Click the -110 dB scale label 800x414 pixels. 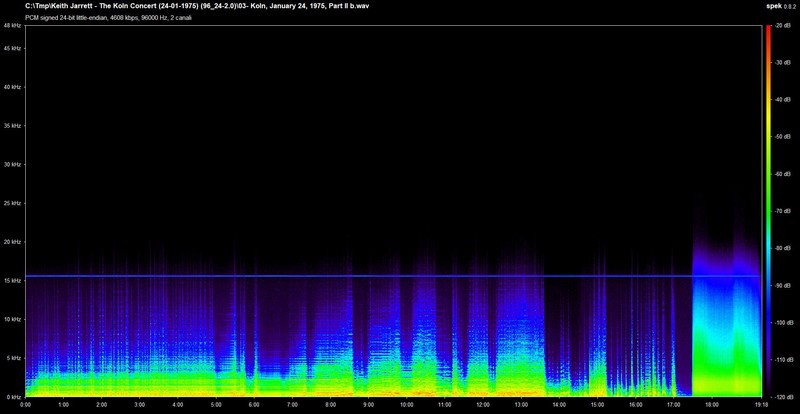coord(783,359)
